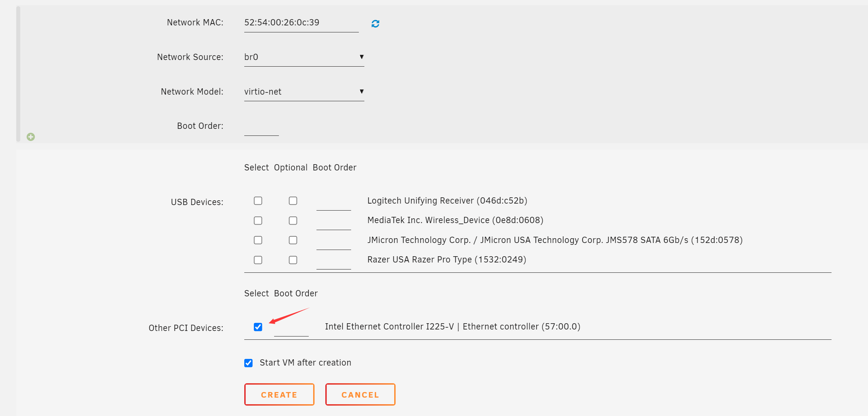Toggle Start VM after creation checkbox
Screen dimensions: 868x416
[249, 363]
